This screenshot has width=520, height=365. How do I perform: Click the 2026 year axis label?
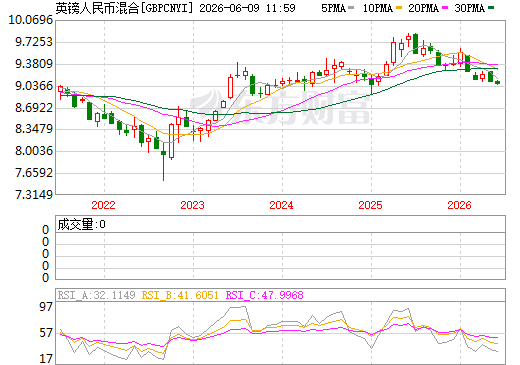tap(459, 205)
